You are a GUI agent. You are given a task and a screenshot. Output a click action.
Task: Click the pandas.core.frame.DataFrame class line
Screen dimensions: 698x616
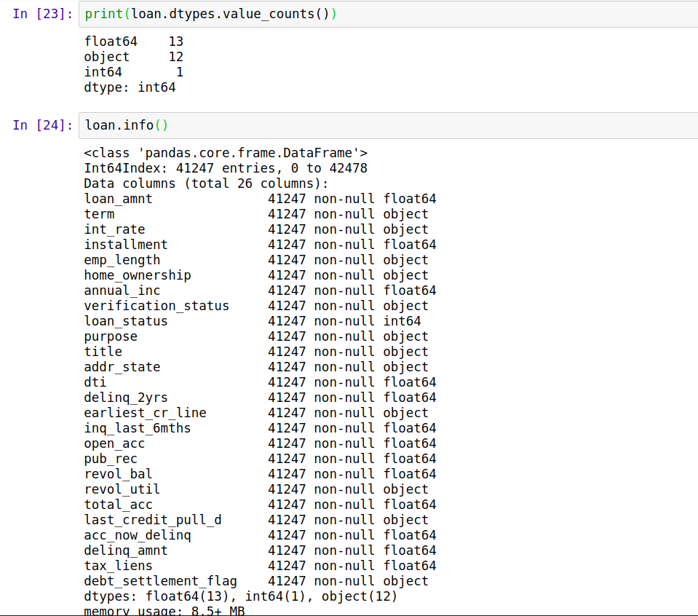[x=226, y=153]
